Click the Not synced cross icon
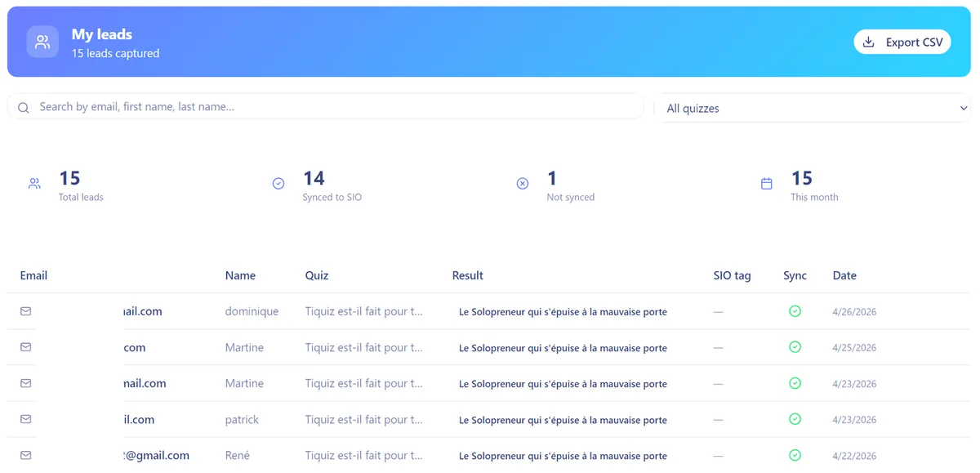980x473 pixels. (x=523, y=184)
